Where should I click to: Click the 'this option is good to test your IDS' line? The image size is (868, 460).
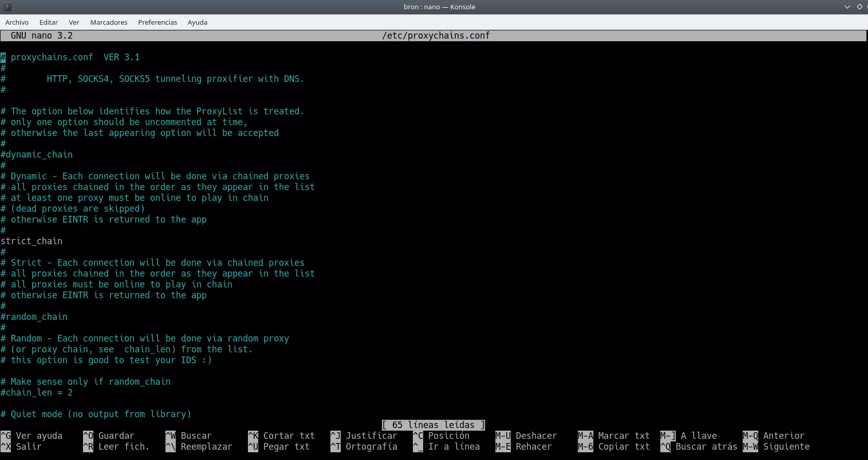[106, 360]
